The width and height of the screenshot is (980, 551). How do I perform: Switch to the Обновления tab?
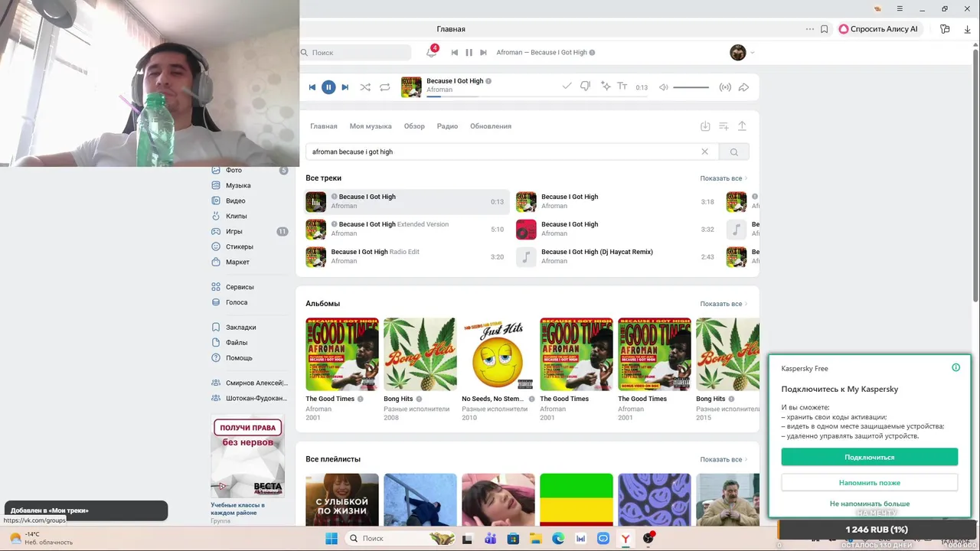(491, 126)
